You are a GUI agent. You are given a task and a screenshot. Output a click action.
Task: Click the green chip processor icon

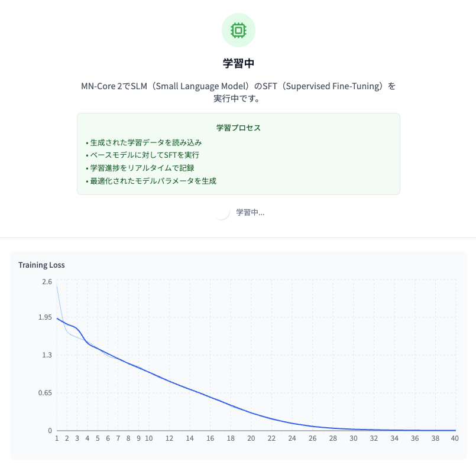(x=238, y=30)
